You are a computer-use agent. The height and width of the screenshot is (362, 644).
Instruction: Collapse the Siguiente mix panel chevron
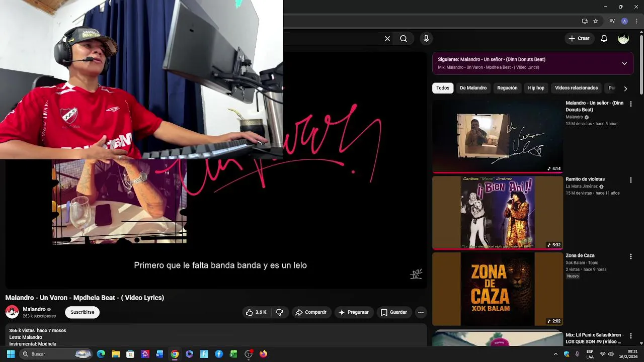pos(624,63)
